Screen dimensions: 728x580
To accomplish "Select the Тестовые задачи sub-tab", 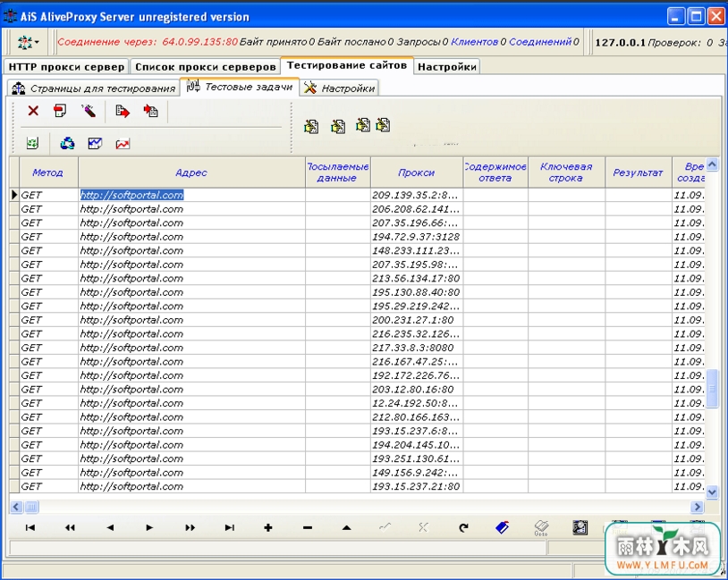I will click(x=239, y=87).
